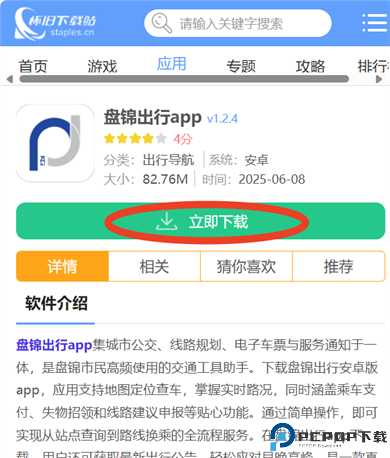Open the 游戏 nav tab
Image resolution: width=390 pixels, height=458 pixels.
pyautogui.click(x=102, y=66)
